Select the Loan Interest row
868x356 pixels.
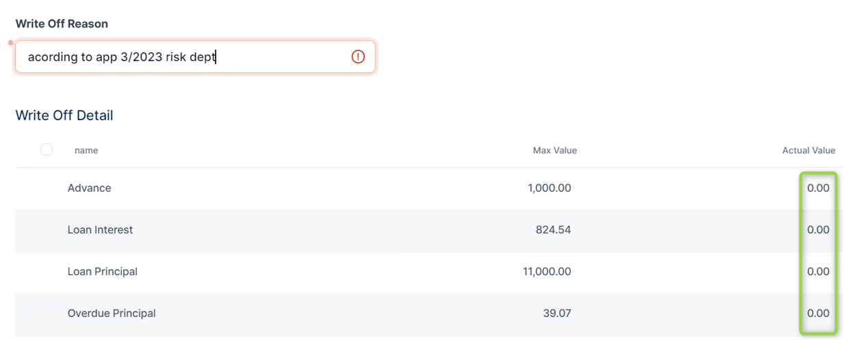[101, 230]
